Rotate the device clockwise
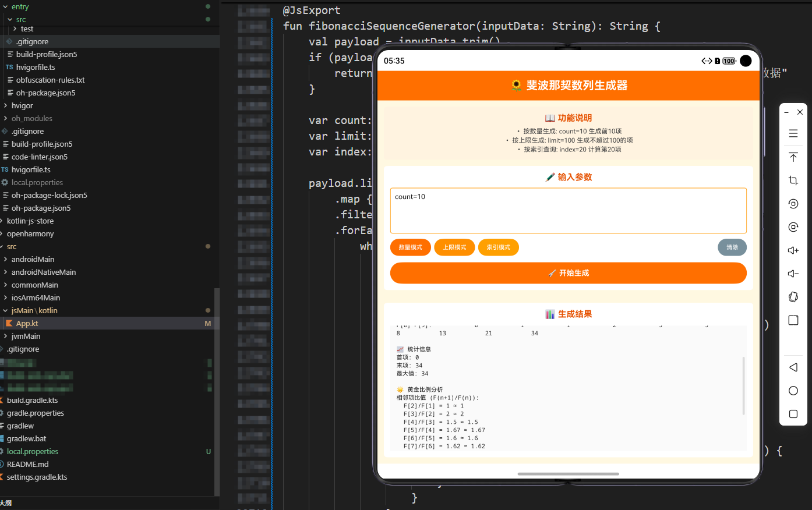Image resolution: width=812 pixels, height=510 pixels. click(793, 226)
